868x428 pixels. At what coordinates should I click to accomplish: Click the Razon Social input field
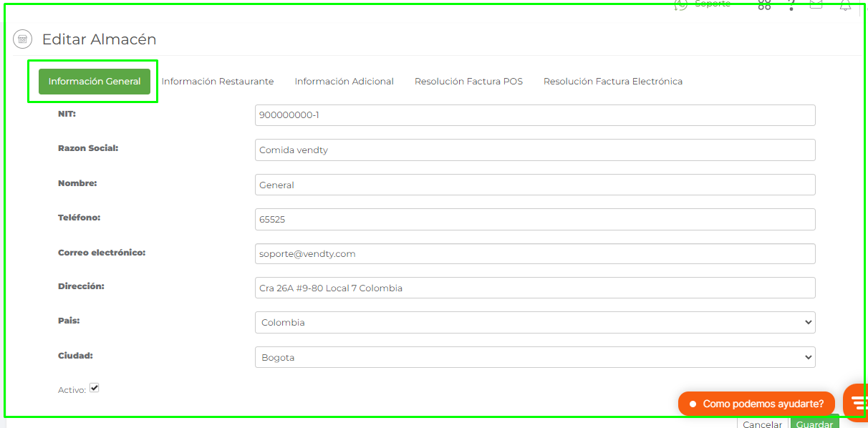tap(535, 150)
